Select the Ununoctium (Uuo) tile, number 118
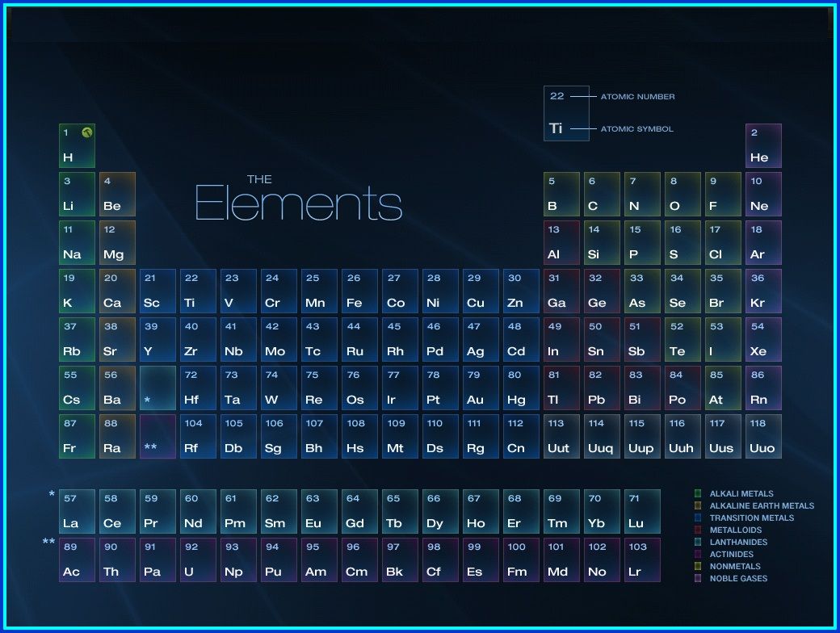 coord(762,436)
